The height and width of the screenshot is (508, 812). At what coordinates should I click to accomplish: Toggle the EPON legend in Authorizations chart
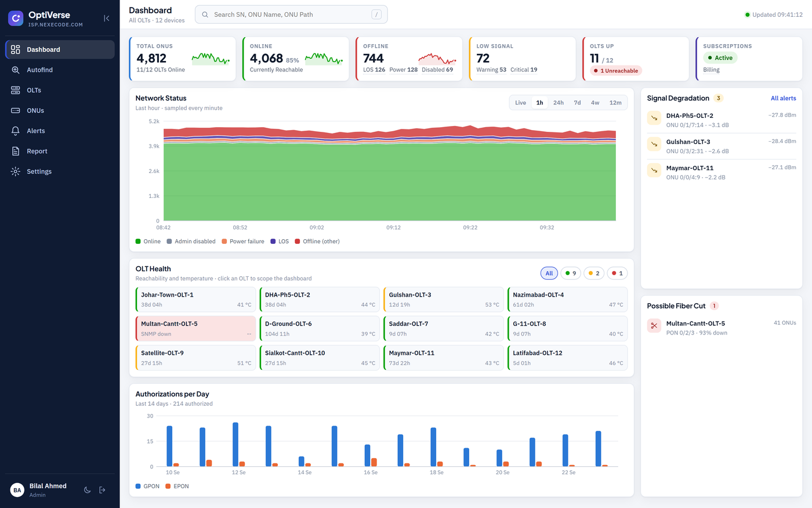[177, 487]
